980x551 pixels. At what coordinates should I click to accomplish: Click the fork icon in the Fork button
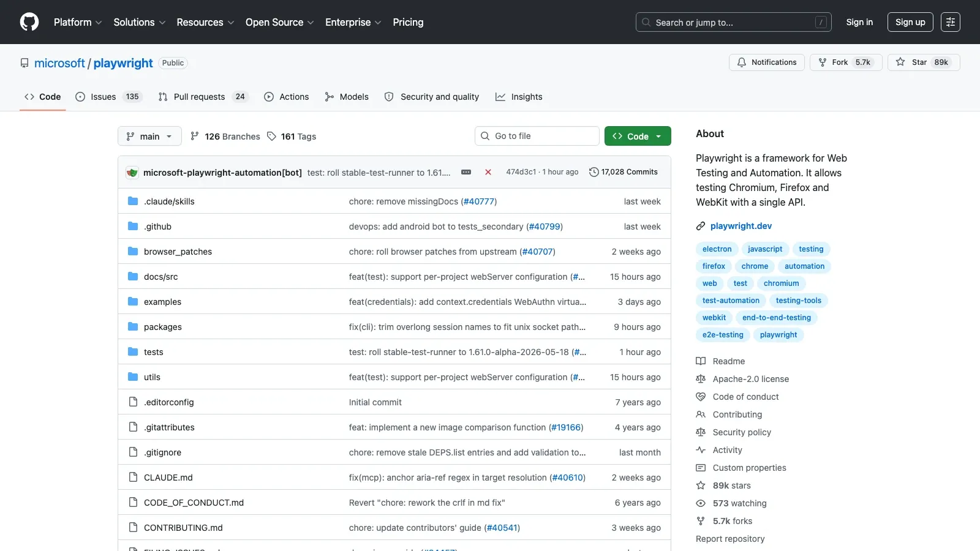point(823,62)
